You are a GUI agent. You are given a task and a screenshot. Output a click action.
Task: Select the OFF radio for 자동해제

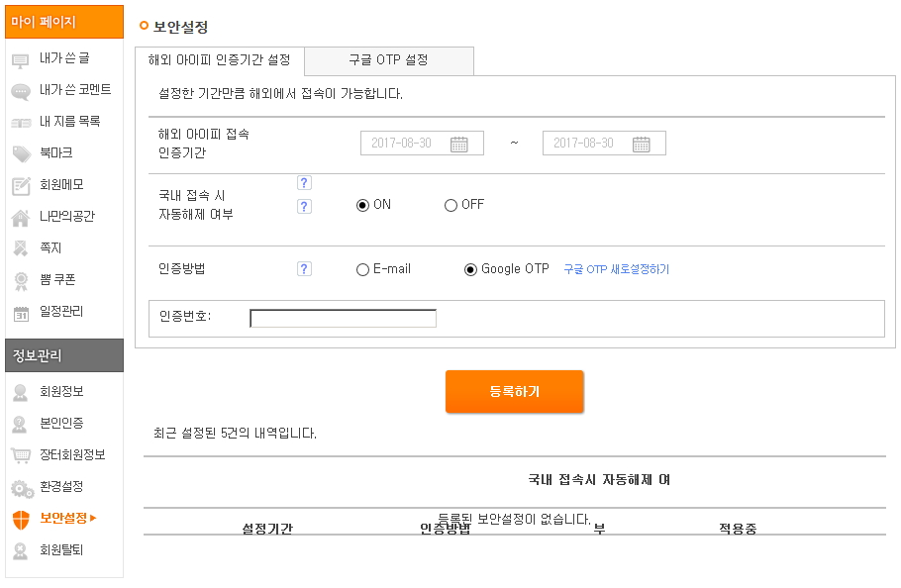click(450, 206)
